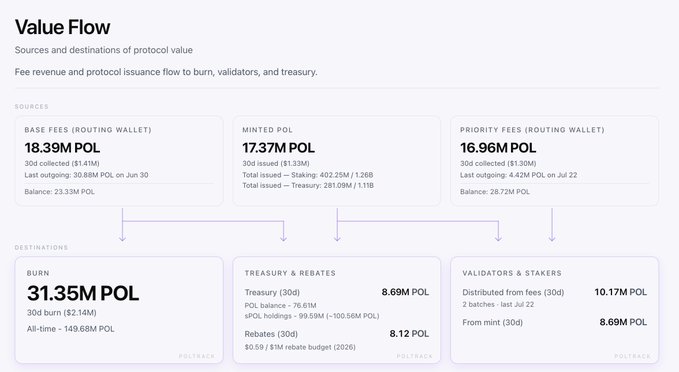The height and width of the screenshot is (372, 679).
Task: Click the 8.12 POL rebates value
Action: coord(409,334)
